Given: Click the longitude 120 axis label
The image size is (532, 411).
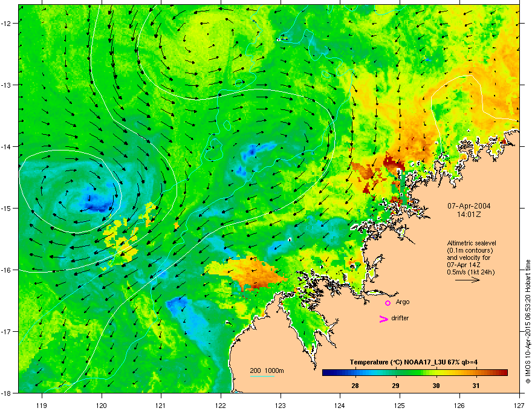Looking at the screenshot, I should click(x=102, y=405).
